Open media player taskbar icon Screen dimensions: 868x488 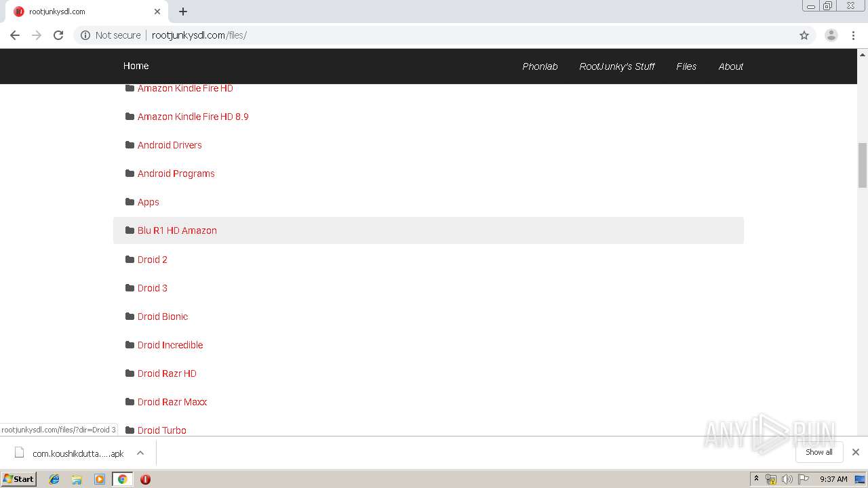pyautogui.click(x=100, y=479)
